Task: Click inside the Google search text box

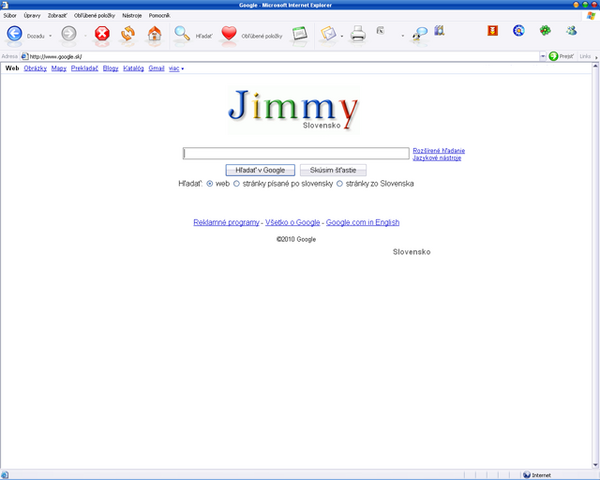Action: point(296,154)
